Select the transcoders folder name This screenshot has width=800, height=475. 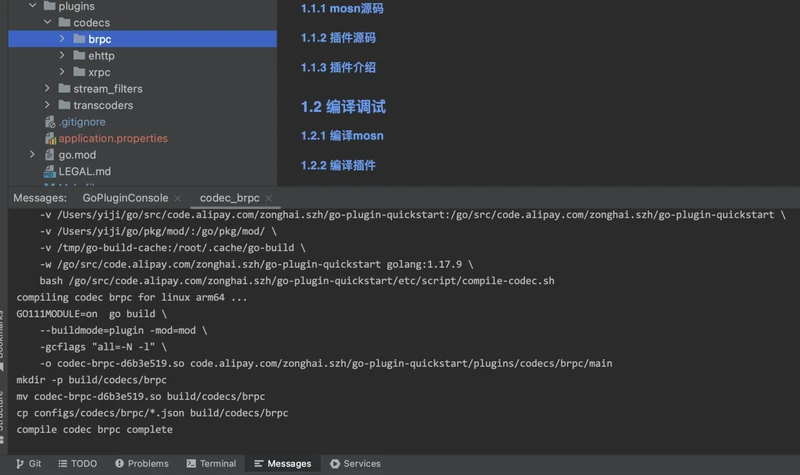[x=103, y=105]
